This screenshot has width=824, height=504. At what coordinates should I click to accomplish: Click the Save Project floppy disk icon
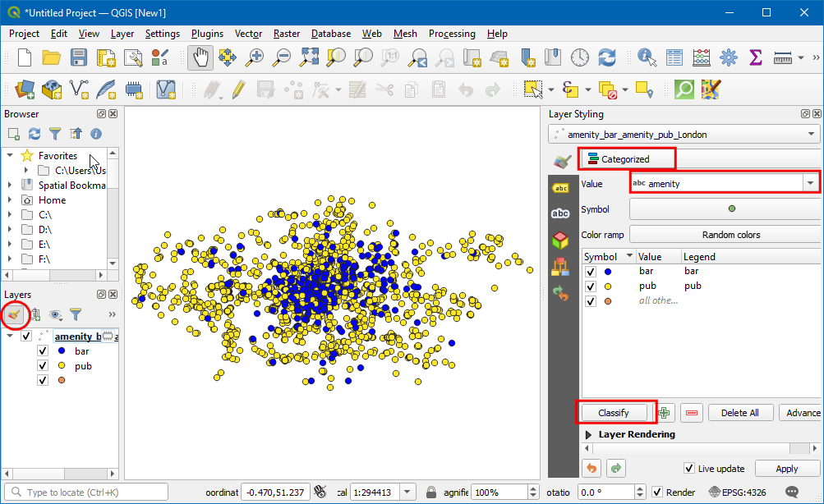(x=78, y=57)
